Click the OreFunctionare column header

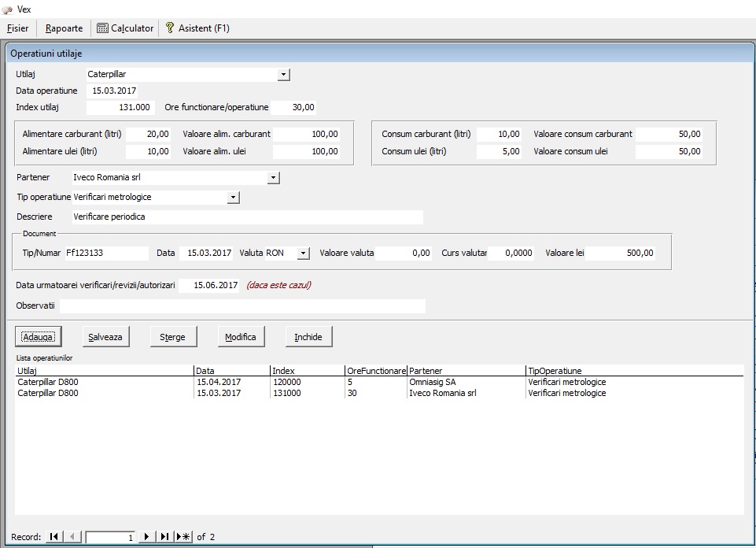[376, 371]
